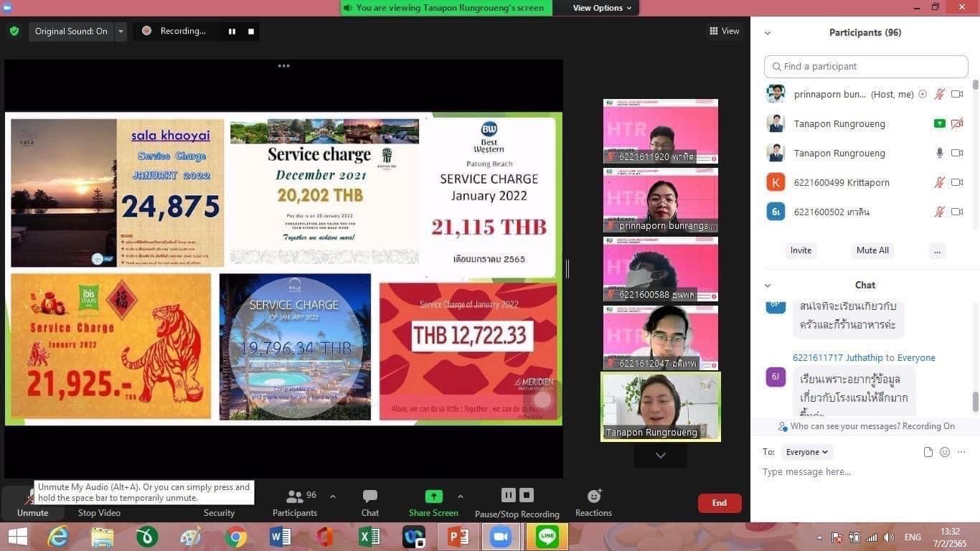This screenshot has width=980, height=551.
Task: Open more options beside Mute All
Action: tap(936, 250)
